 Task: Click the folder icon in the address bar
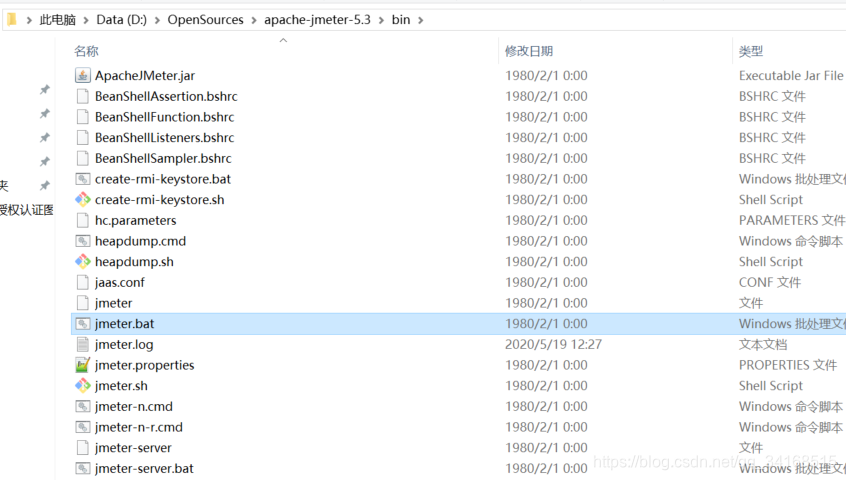(11, 20)
